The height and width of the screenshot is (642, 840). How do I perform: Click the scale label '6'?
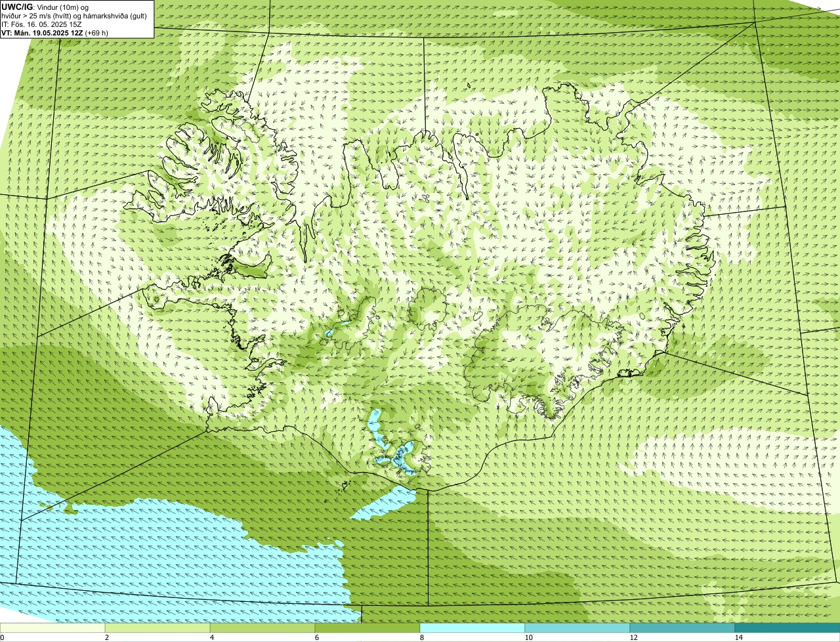317,637
